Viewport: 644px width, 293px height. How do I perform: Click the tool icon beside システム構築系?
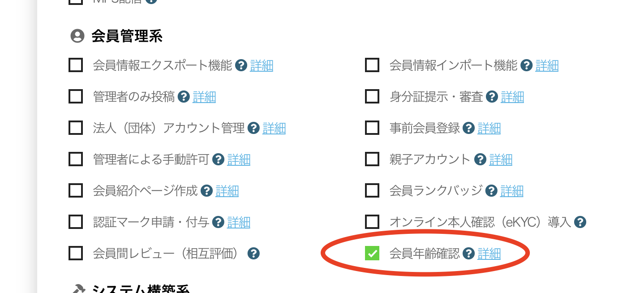79,290
